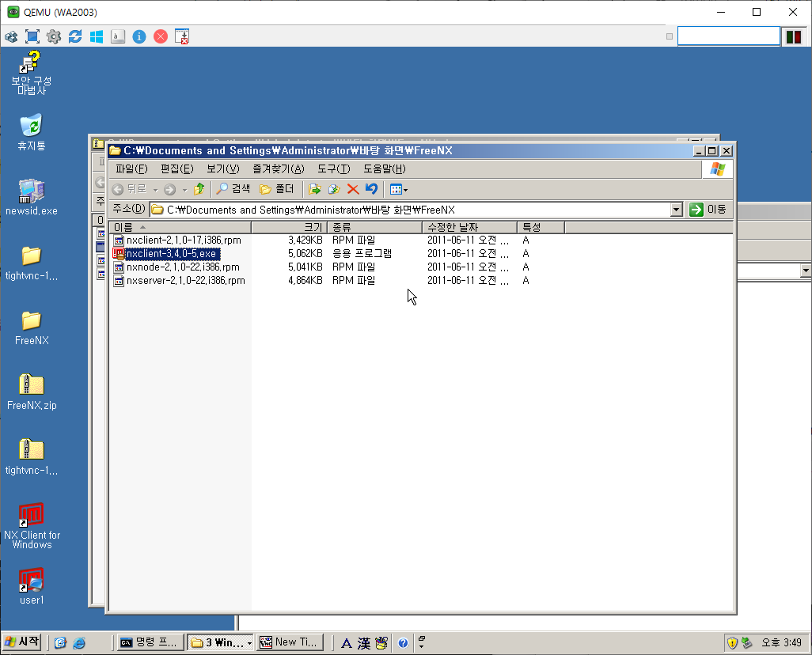Click the blue undo arrow icon

pyautogui.click(x=371, y=189)
